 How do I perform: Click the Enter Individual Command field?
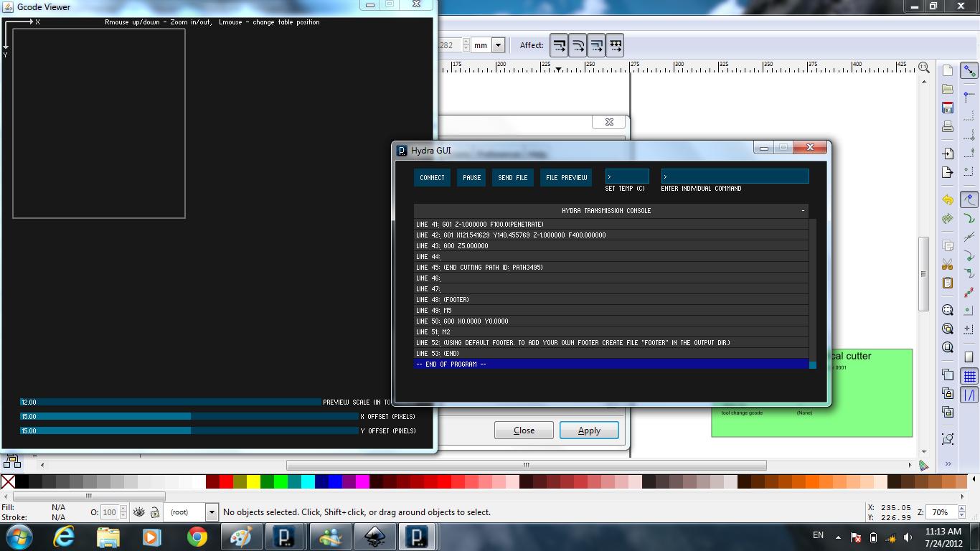pyautogui.click(x=735, y=176)
